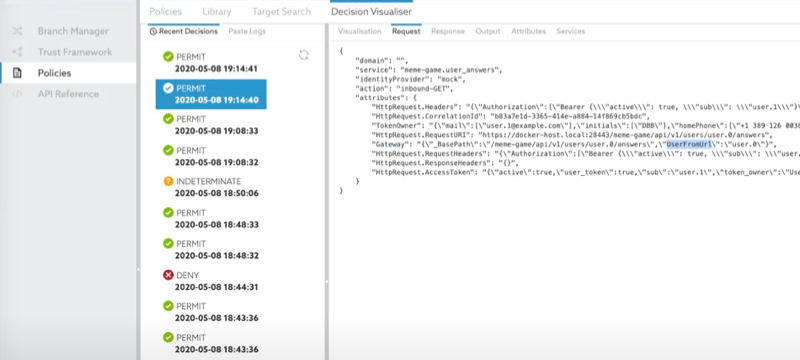Open the Attributes sub-tab
This screenshot has width=800, height=360.
click(529, 31)
